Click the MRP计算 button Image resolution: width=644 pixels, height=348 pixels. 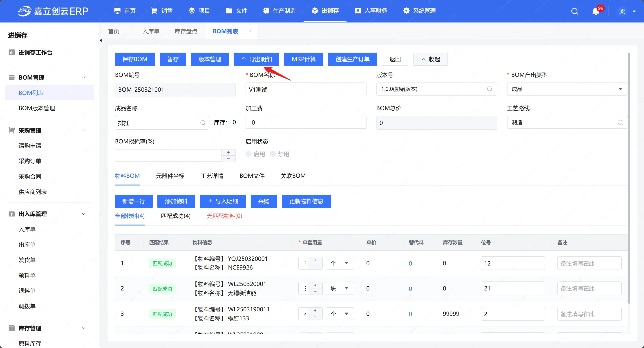pos(304,59)
